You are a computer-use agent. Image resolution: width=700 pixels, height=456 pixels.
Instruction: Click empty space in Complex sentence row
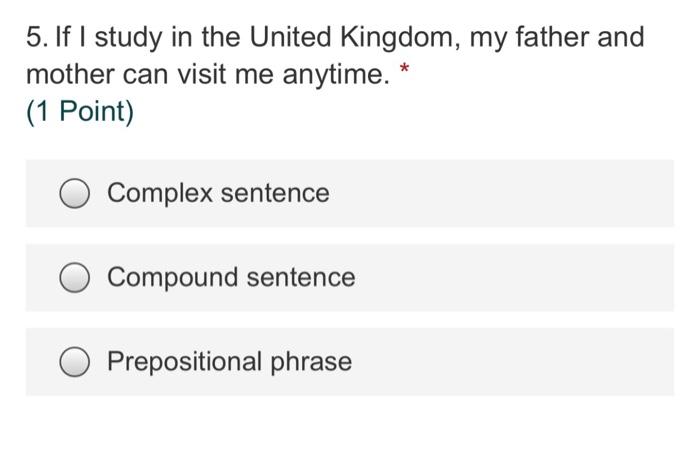pyautogui.click(x=520, y=193)
